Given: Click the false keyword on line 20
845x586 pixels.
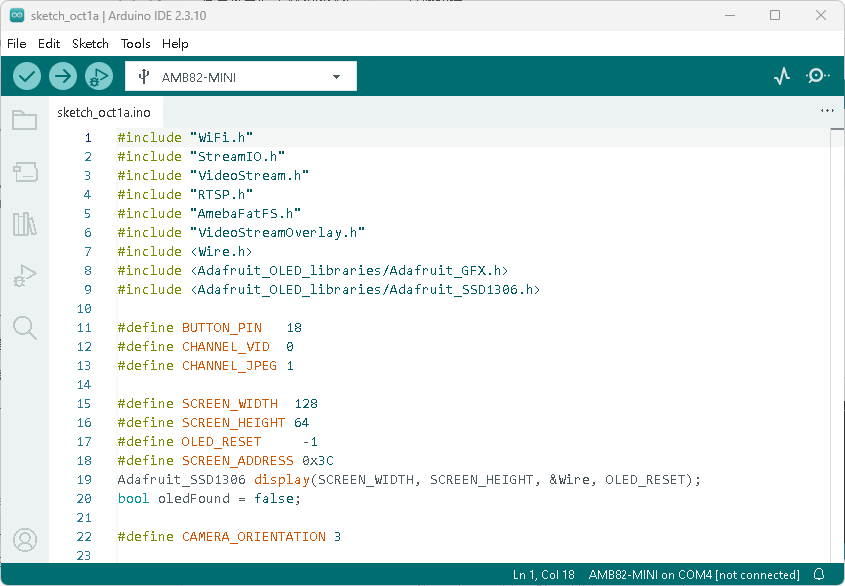Looking at the screenshot, I should click(274, 498).
